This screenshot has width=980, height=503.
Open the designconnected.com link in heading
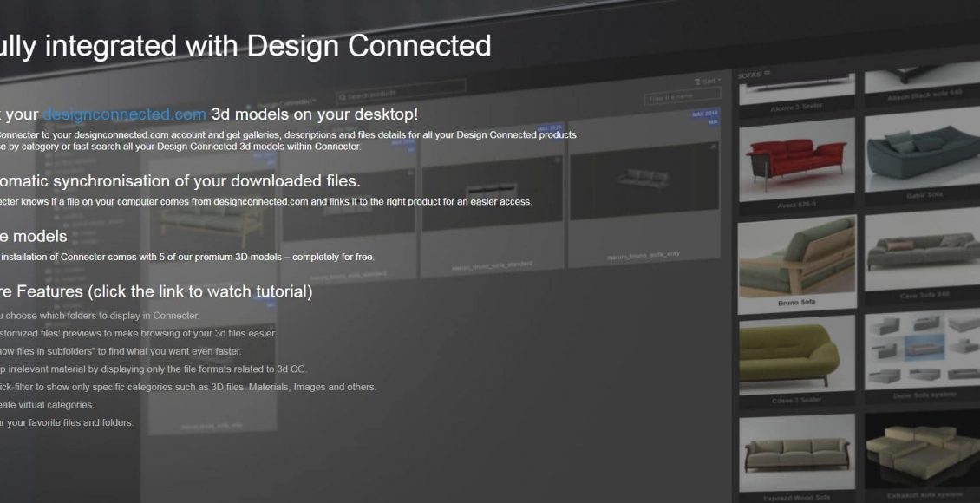tap(124, 114)
